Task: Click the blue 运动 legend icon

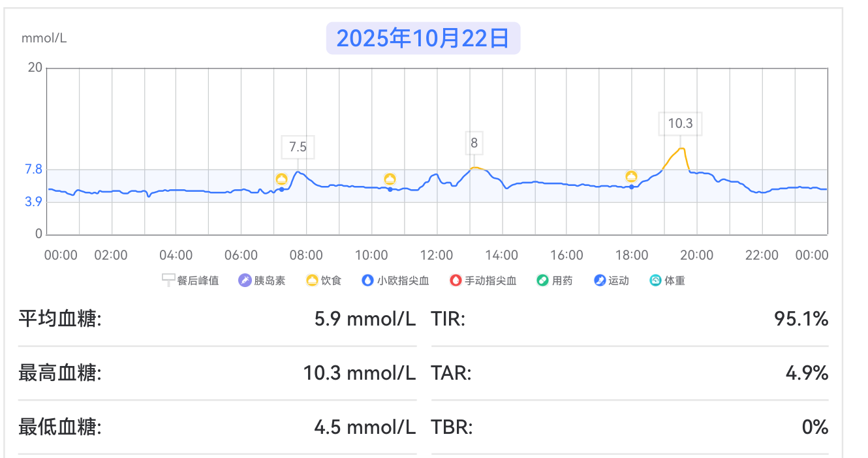Action: coord(600,281)
